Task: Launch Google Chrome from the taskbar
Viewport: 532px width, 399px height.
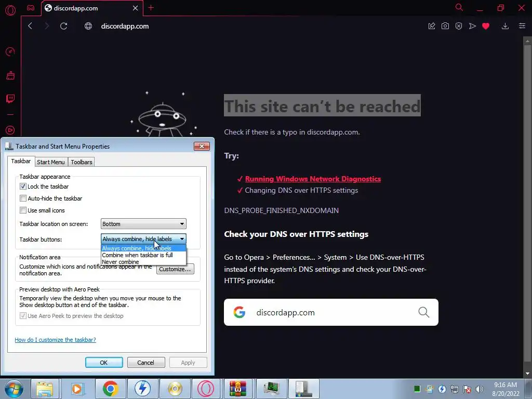Action: tap(110, 389)
